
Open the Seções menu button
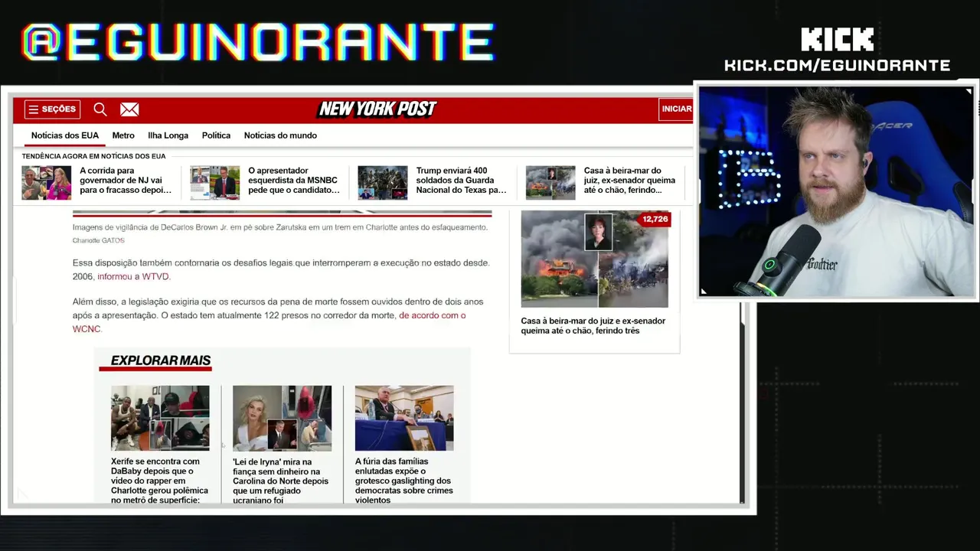[52, 109]
